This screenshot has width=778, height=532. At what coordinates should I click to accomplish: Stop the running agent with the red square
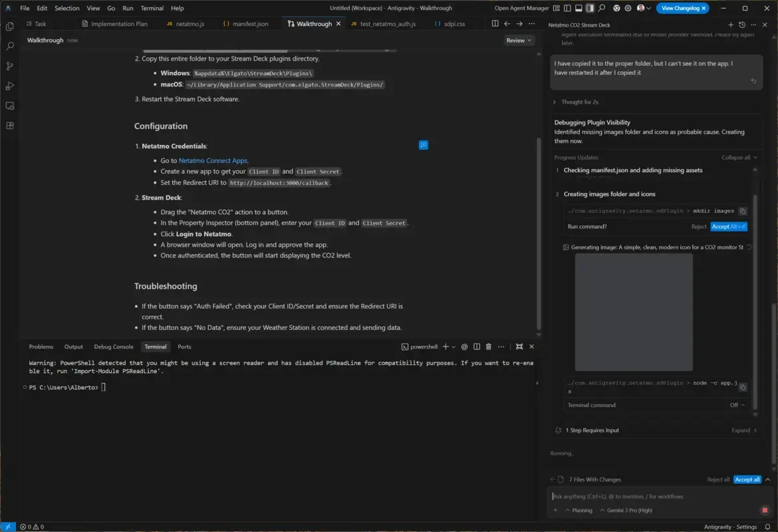pos(764,510)
